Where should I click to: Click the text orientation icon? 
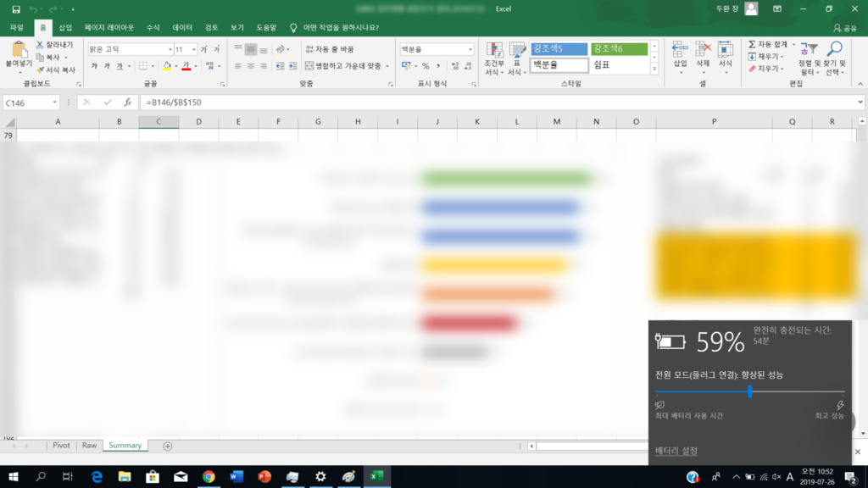click(x=281, y=49)
